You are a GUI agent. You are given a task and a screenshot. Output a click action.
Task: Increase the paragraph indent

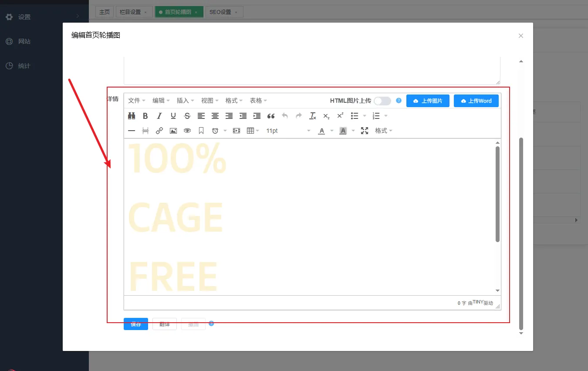point(257,116)
